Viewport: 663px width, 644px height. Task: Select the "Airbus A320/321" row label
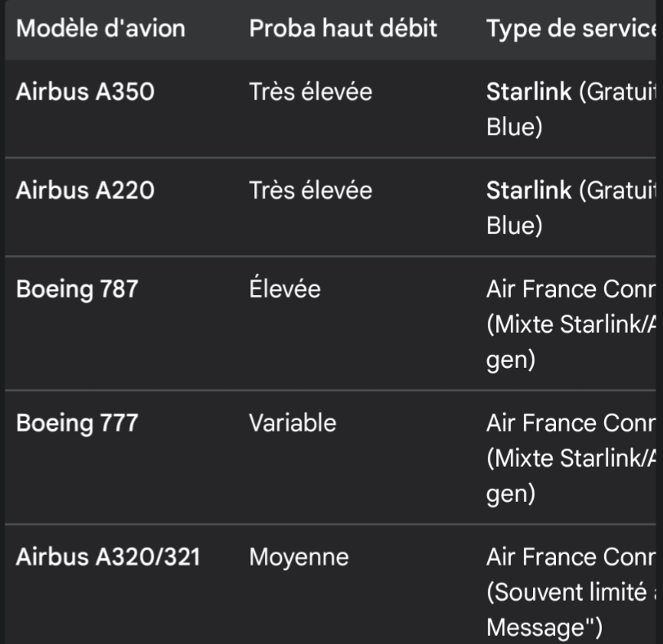click(x=108, y=557)
